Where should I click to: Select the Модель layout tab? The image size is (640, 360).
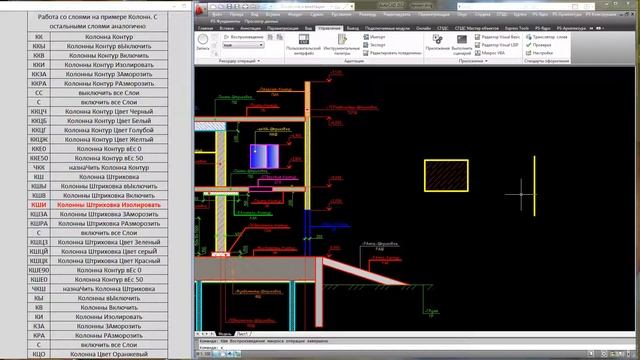point(224,333)
